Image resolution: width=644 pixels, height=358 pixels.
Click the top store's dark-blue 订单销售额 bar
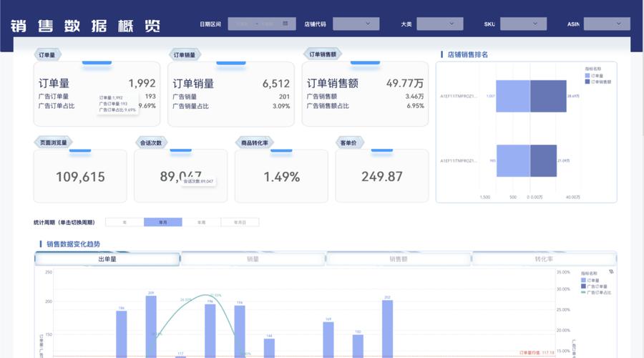pyautogui.click(x=548, y=96)
